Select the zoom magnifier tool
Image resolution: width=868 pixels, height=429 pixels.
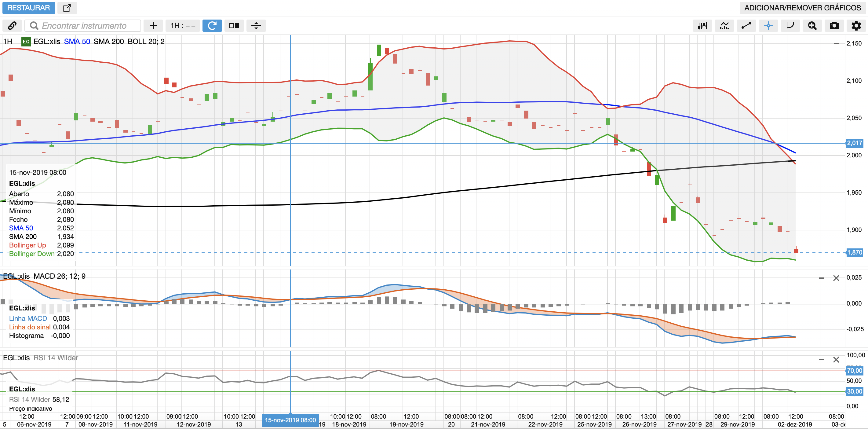pyautogui.click(x=812, y=26)
